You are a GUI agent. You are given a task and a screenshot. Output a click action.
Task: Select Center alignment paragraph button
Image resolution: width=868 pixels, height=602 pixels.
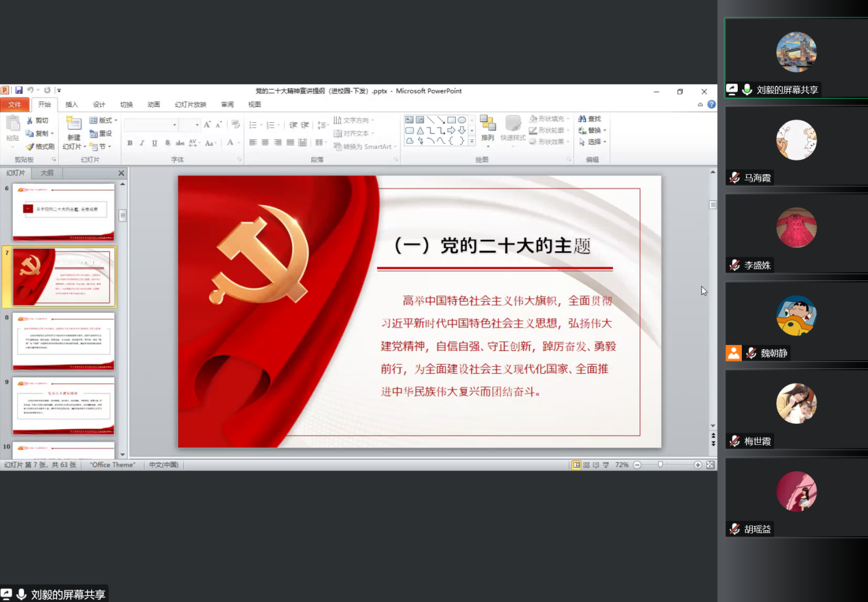[x=265, y=143]
